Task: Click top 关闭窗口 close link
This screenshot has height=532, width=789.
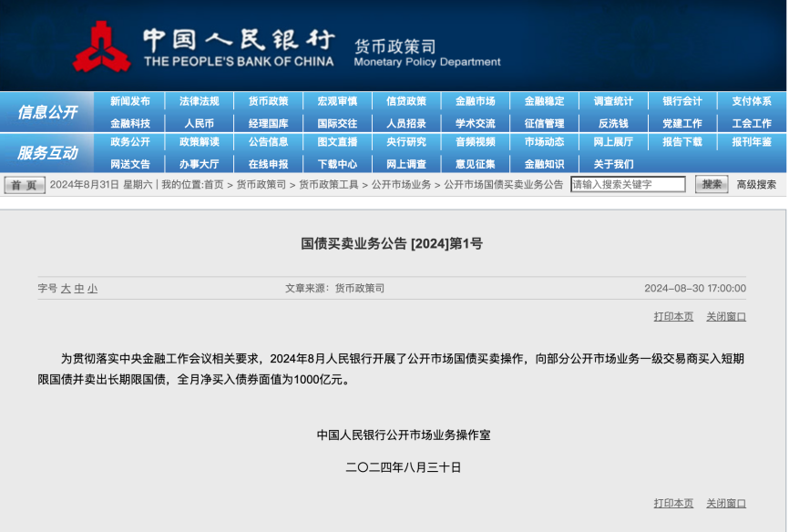Action: click(x=726, y=317)
